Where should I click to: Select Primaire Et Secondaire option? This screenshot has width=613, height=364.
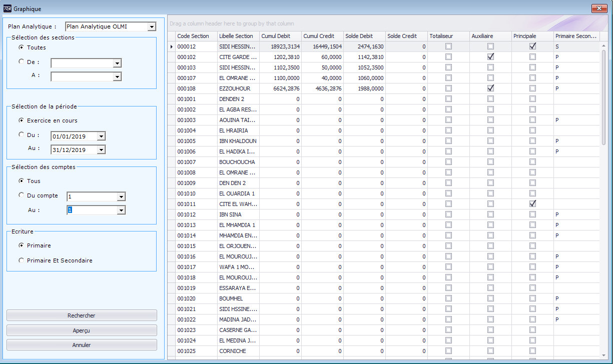point(21,260)
